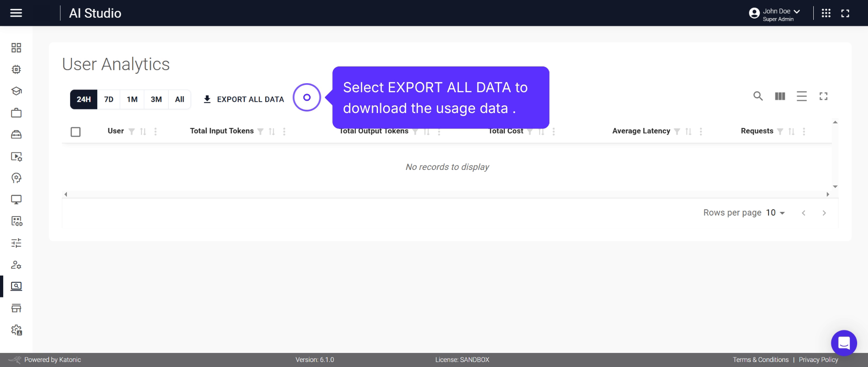Viewport: 868px width, 367px height.
Task: Click the Average Latency column header
Action: coord(641,131)
